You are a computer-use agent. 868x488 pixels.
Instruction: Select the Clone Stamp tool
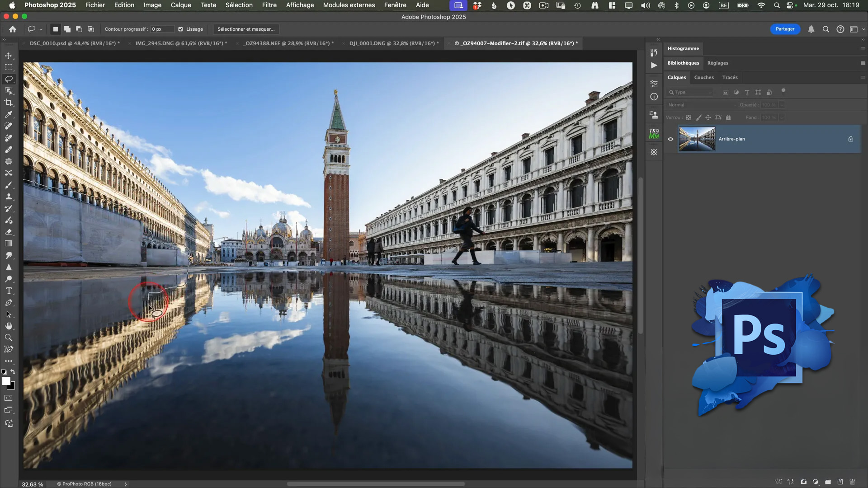pyautogui.click(x=9, y=197)
